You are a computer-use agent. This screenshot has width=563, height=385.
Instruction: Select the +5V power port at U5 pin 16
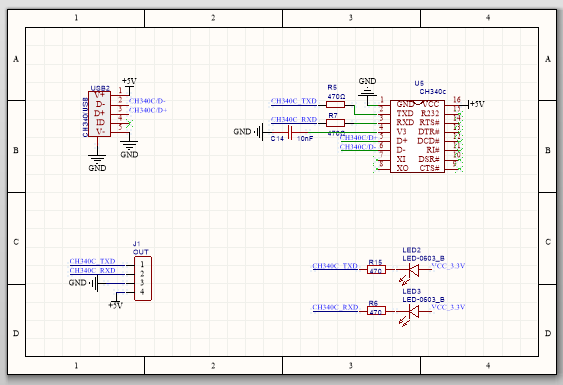[476, 104]
